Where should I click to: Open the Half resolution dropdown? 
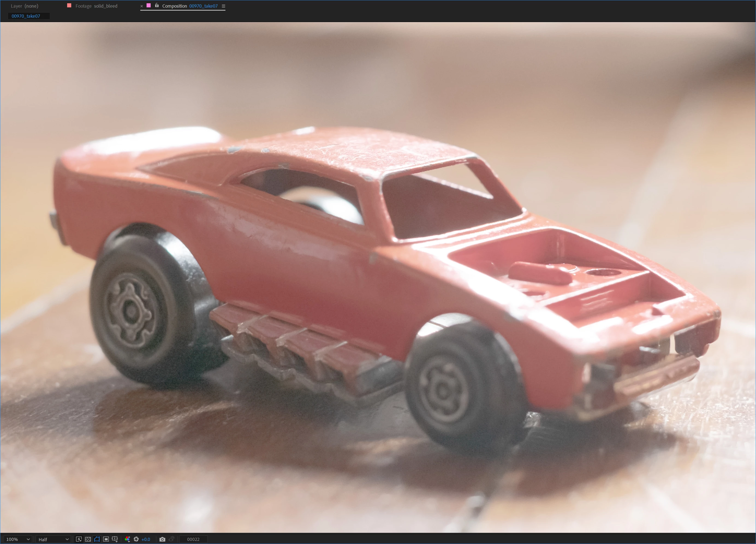coord(53,539)
